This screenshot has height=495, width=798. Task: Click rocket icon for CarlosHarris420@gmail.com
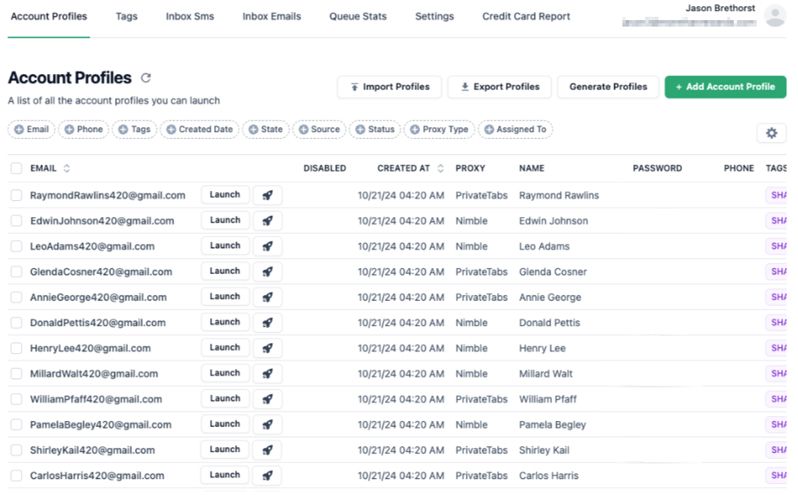click(267, 476)
